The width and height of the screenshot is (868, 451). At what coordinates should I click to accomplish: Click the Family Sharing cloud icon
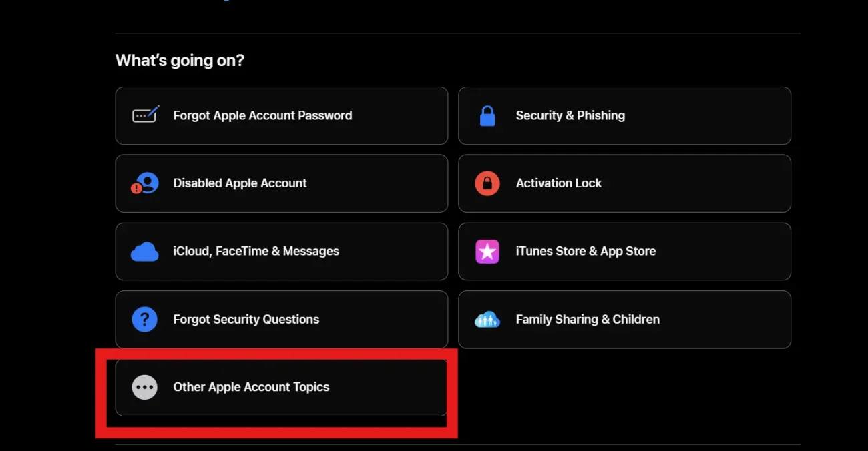[x=487, y=320]
